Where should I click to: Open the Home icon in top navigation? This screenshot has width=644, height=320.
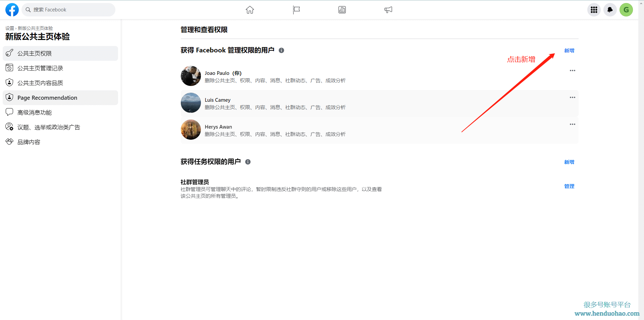click(250, 10)
